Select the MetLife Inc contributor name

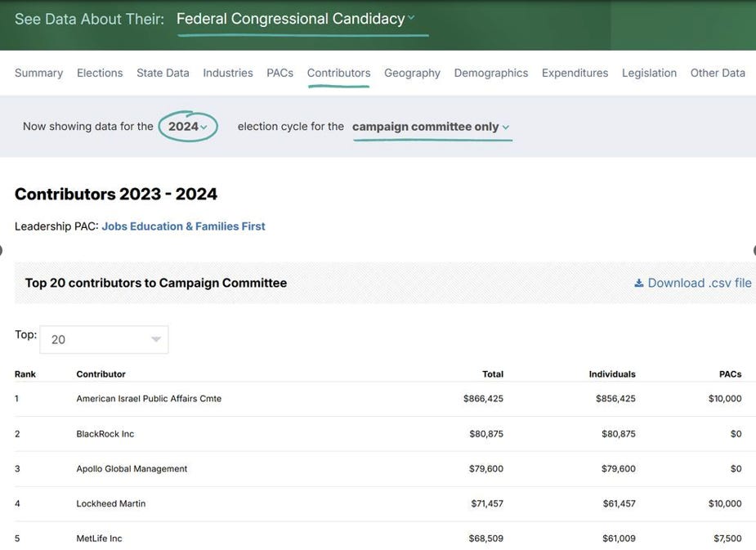coord(99,539)
